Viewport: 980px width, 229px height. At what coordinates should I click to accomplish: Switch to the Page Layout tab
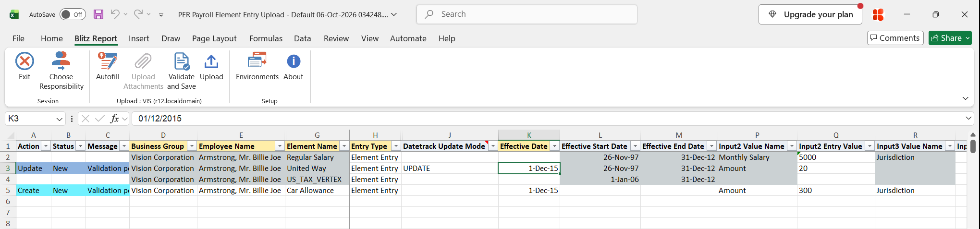[214, 38]
